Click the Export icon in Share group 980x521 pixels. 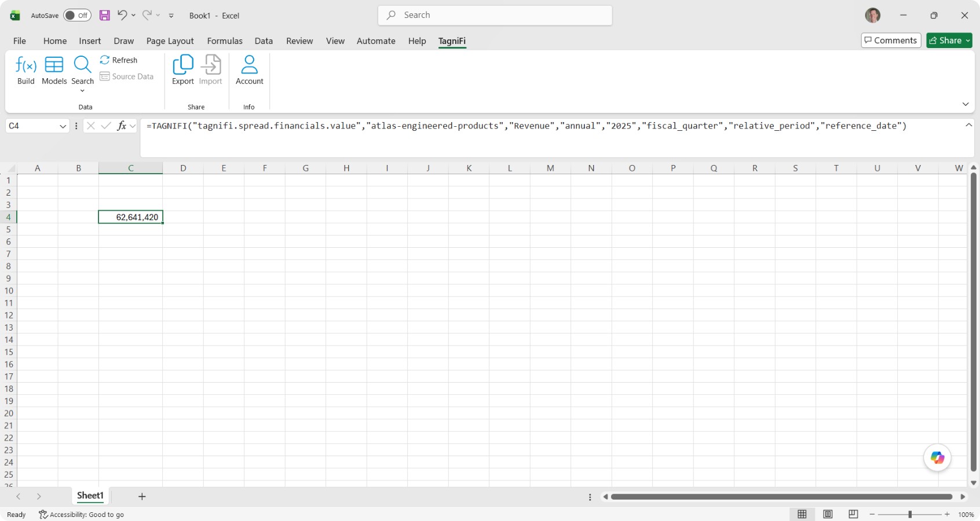click(x=183, y=64)
